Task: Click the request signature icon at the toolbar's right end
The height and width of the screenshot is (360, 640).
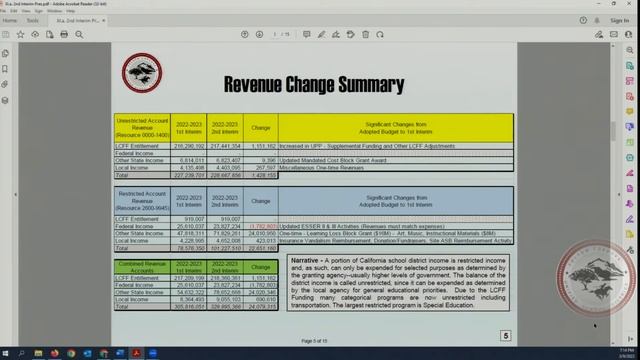Action: (x=599, y=35)
